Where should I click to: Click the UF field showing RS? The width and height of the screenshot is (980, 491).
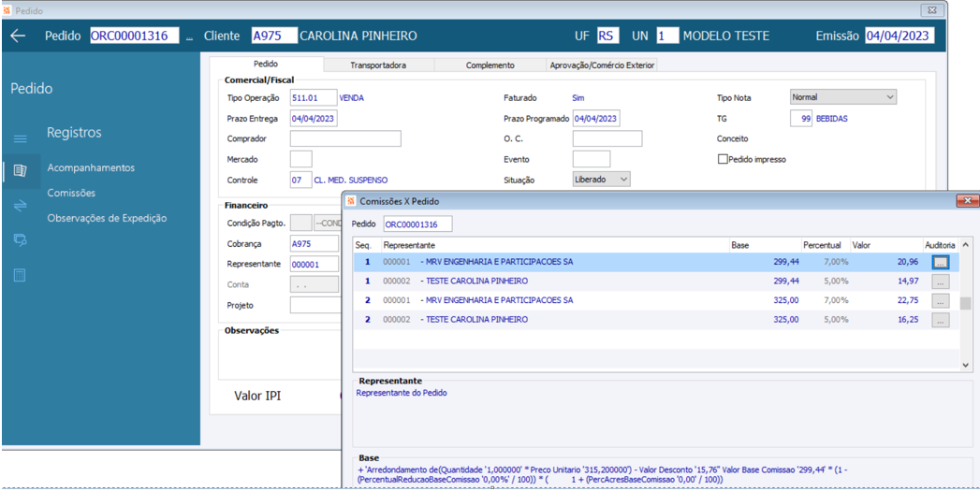(x=608, y=36)
